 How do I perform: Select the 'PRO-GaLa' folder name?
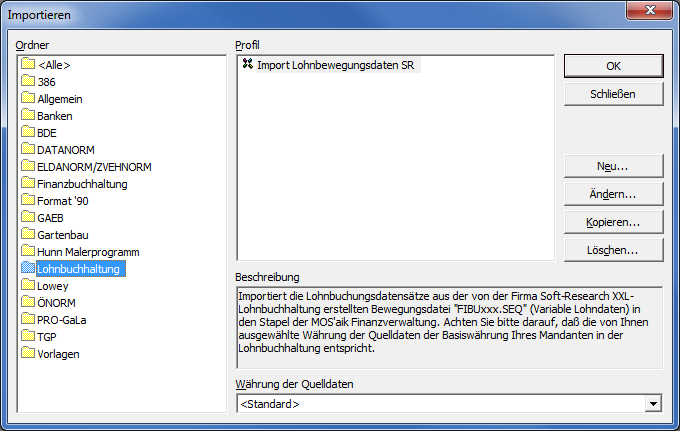click(x=62, y=320)
